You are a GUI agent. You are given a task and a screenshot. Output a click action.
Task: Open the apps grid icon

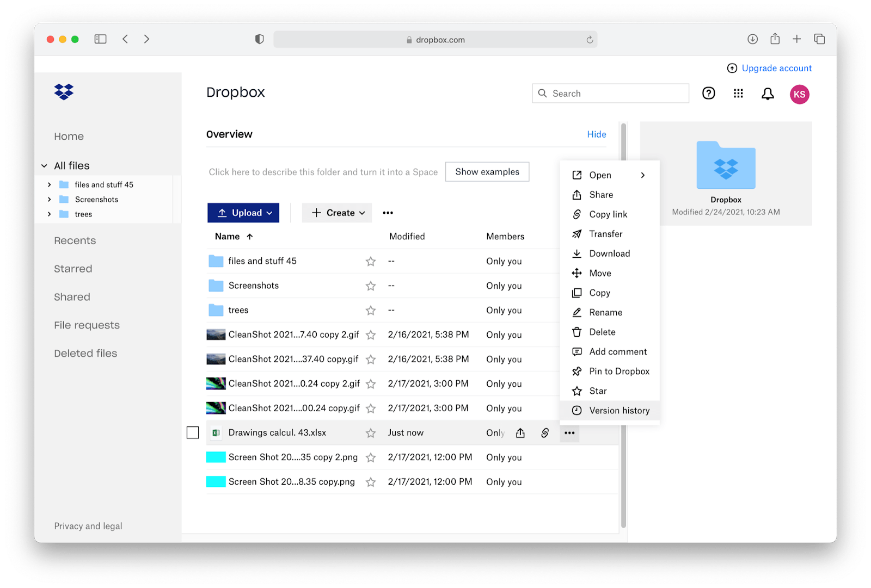click(x=738, y=94)
